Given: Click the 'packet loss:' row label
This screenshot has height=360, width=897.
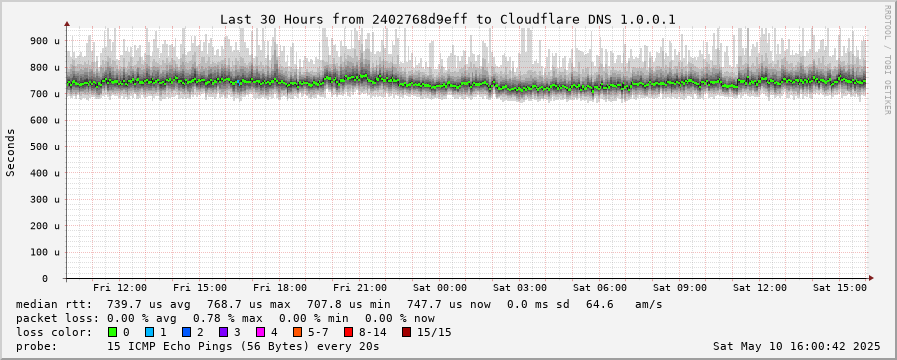Looking at the screenshot, I should (57, 318).
